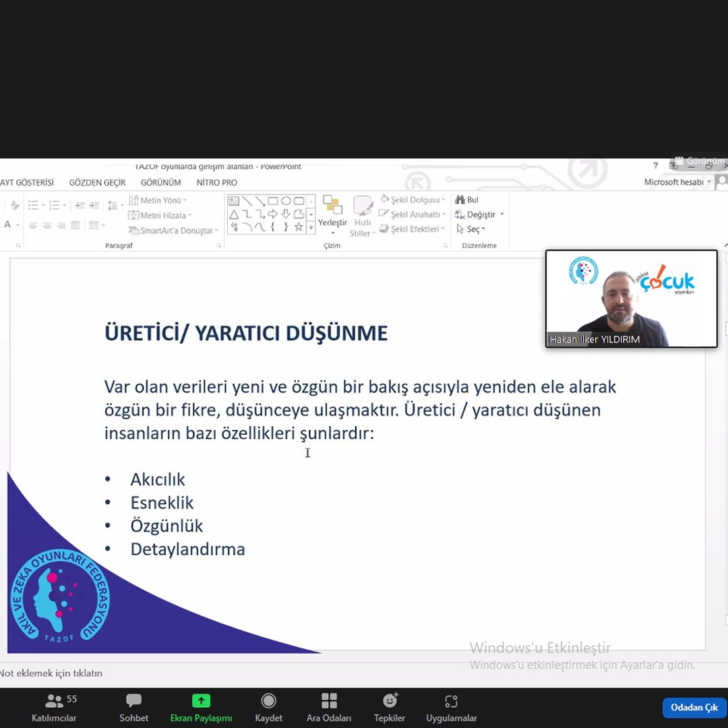The image size is (728, 728).
Task: Open Metin Yönü text direction dropdown
Action: (158, 200)
